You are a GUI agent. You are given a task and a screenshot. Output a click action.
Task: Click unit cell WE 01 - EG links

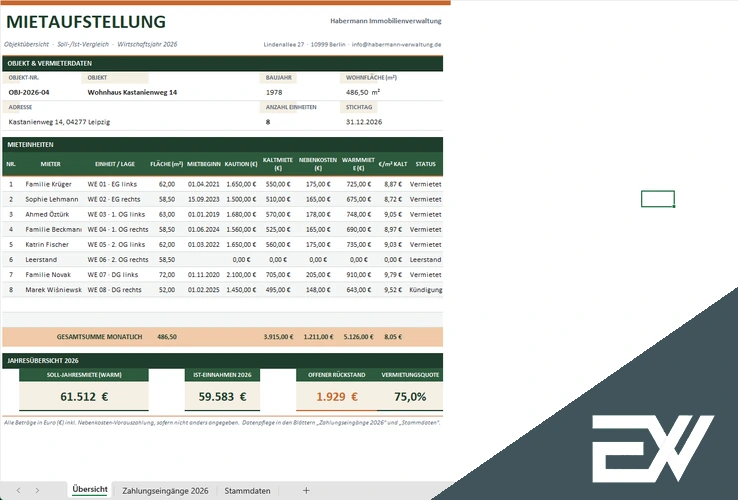(112, 184)
